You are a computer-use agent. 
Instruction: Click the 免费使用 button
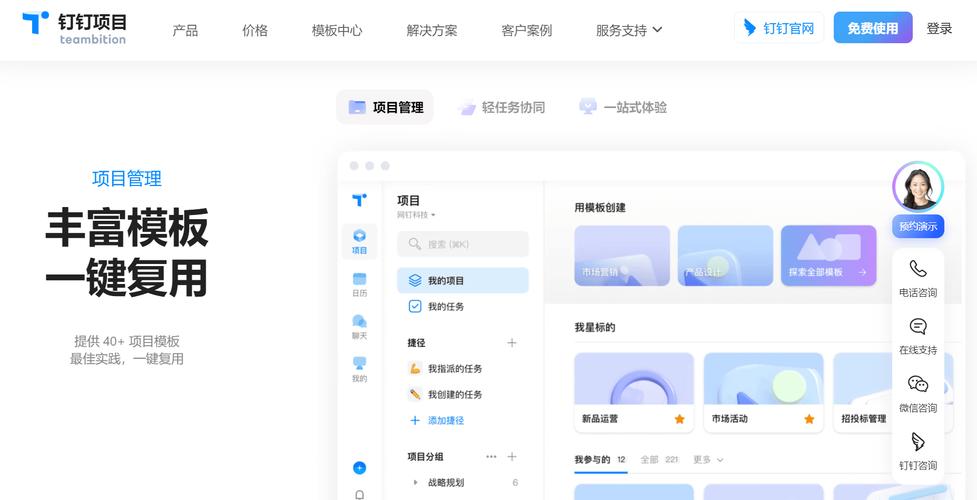tap(872, 28)
